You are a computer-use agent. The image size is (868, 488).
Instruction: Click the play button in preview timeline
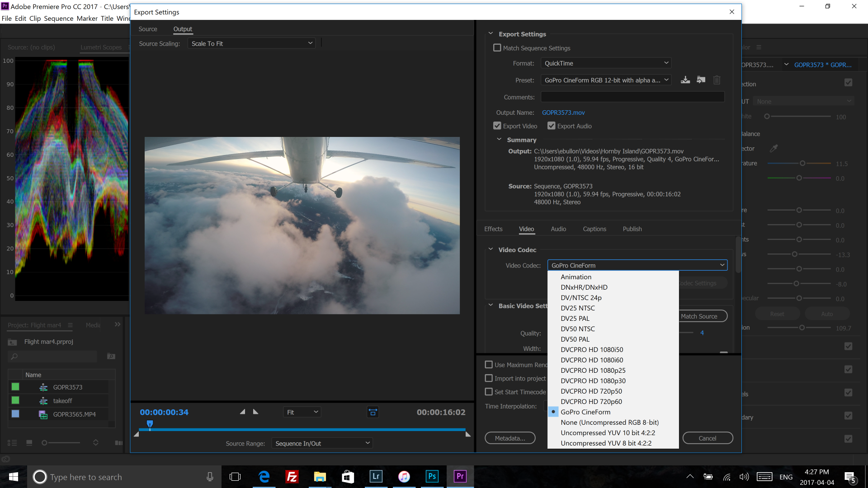tap(255, 413)
